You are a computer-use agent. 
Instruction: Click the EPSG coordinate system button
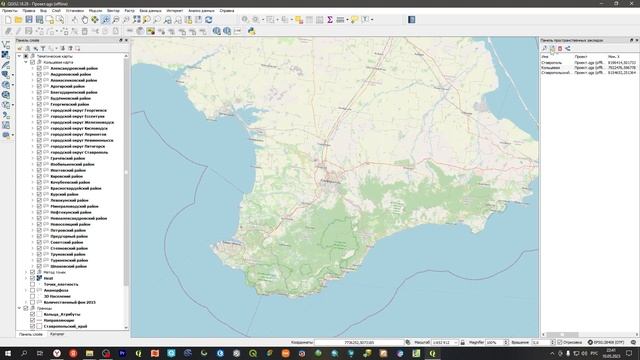pyautogui.click(x=606, y=342)
